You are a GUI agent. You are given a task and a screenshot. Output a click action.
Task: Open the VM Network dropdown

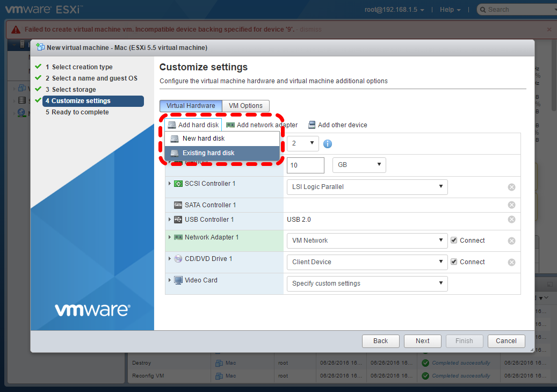tap(367, 241)
